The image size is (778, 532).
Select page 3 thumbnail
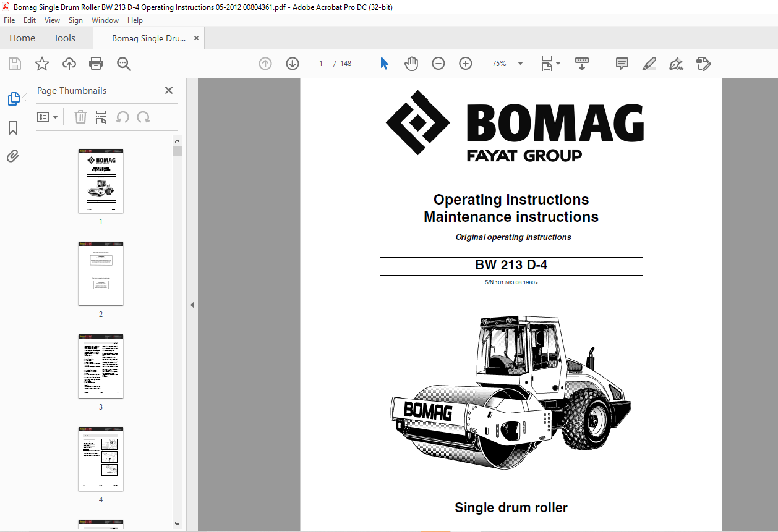click(x=101, y=366)
